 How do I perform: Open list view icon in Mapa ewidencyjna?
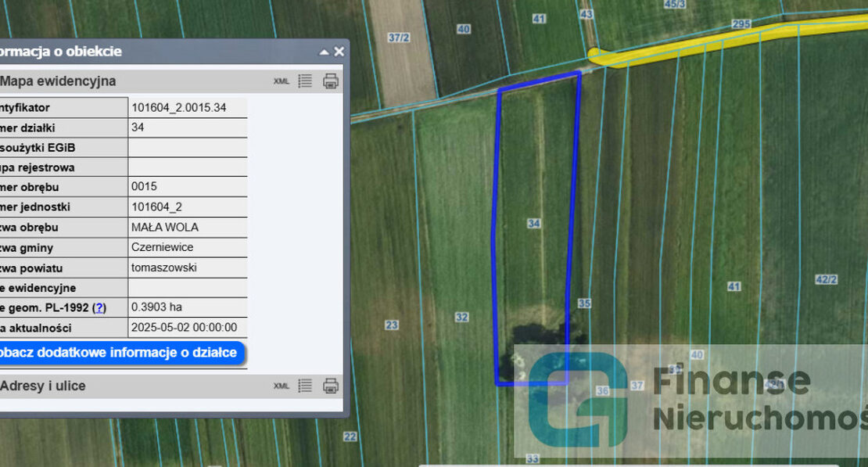click(305, 81)
